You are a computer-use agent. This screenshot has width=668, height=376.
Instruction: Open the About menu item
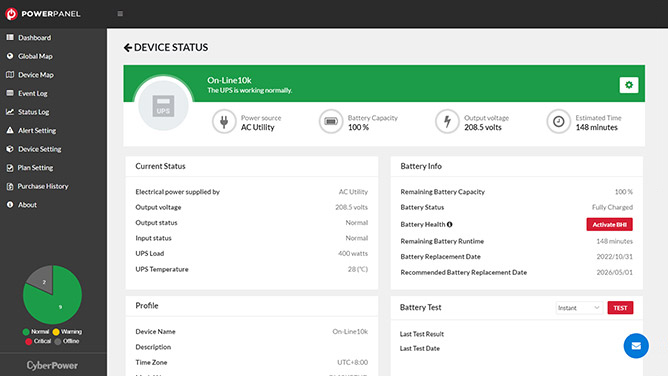(x=27, y=205)
